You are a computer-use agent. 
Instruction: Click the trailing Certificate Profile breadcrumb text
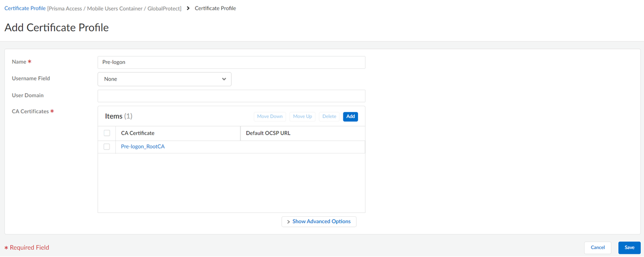point(215,9)
